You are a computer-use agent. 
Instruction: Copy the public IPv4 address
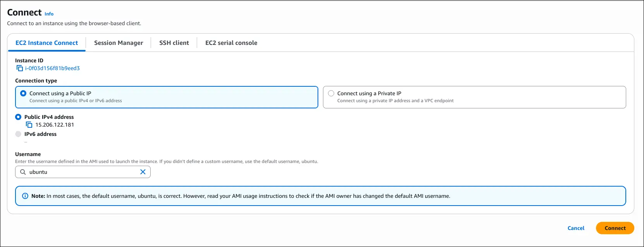pyautogui.click(x=29, y=125)
